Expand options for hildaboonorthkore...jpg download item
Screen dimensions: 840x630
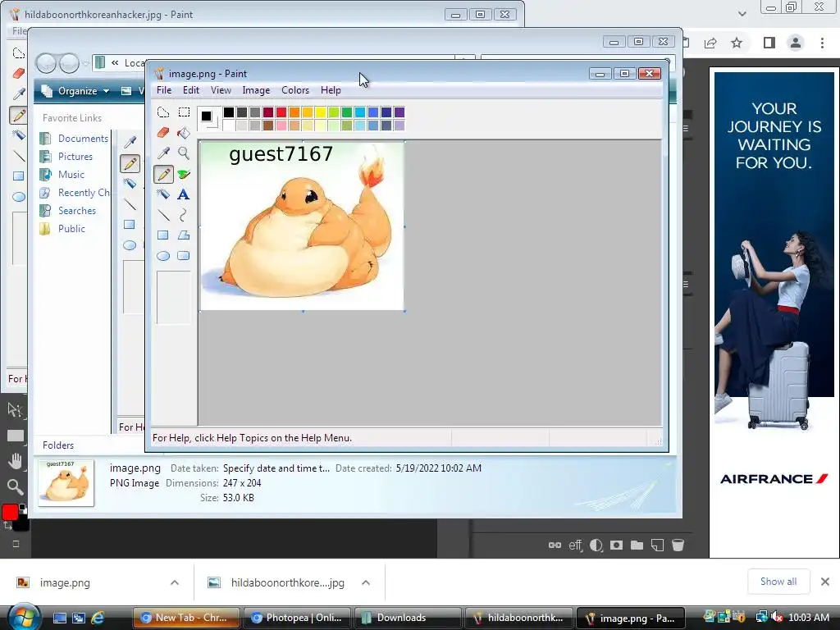click(x=366, y=582)
